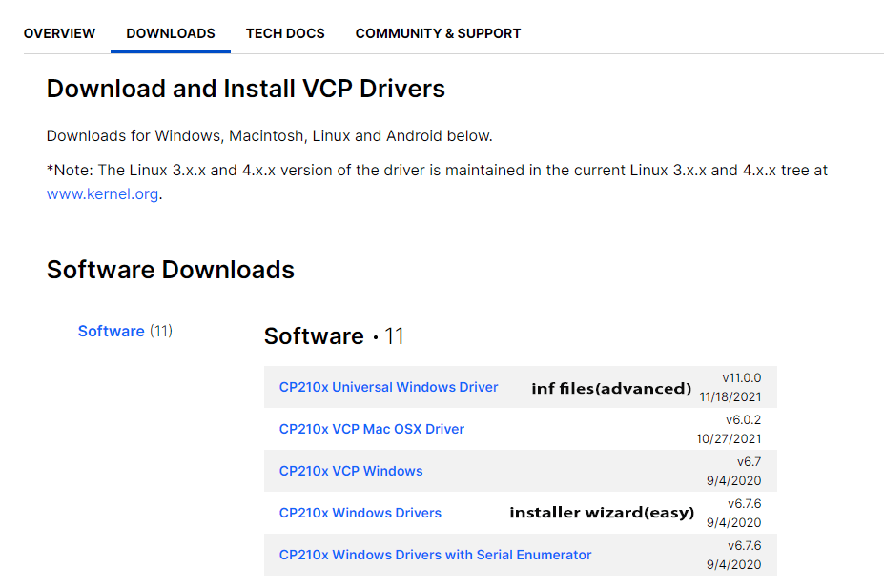884x588 pixels.
Task: Select the Software (11) filter
Action: click(x=125, y=331)
